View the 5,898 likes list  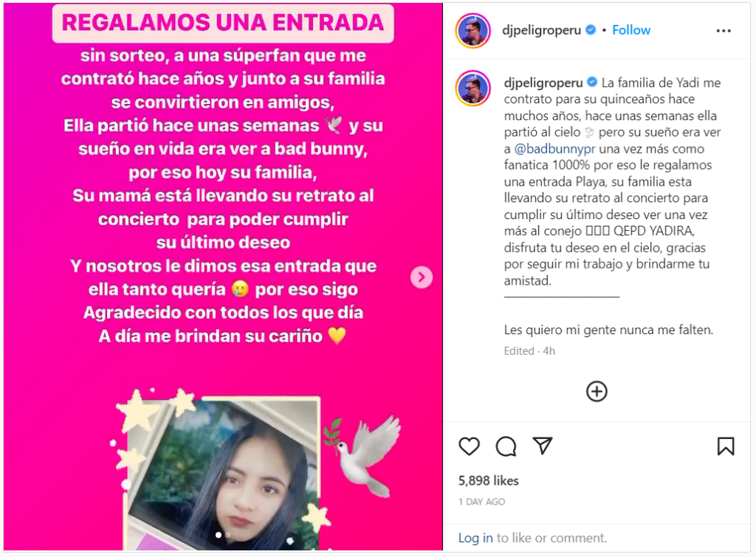(x=489, y=480)
